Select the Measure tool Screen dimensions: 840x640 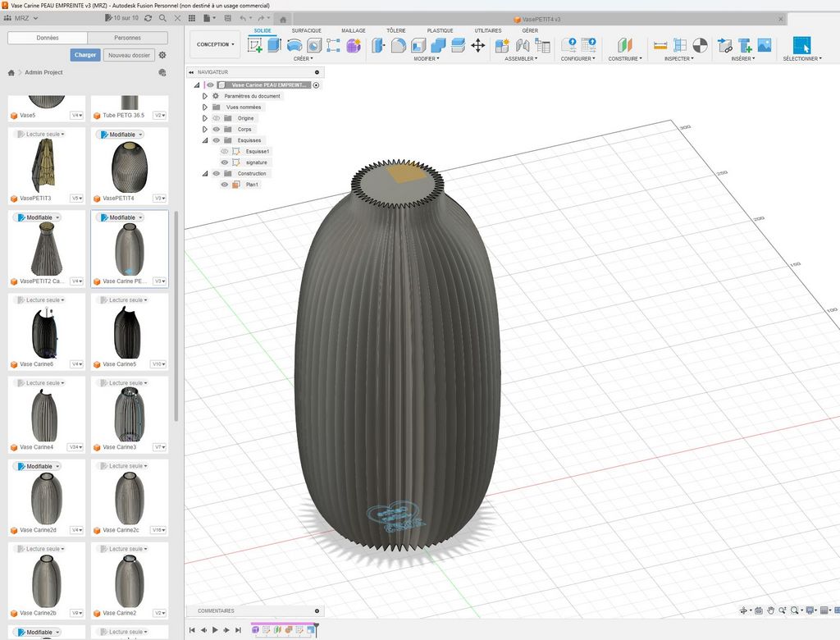point(660,45)
